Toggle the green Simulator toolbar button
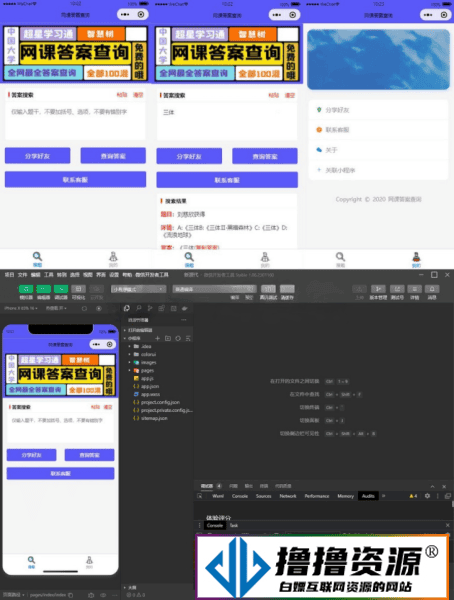 26,289
